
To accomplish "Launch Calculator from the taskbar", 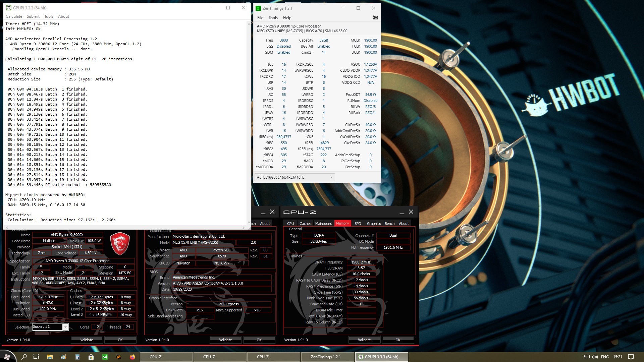I will (x=77, y=357).
